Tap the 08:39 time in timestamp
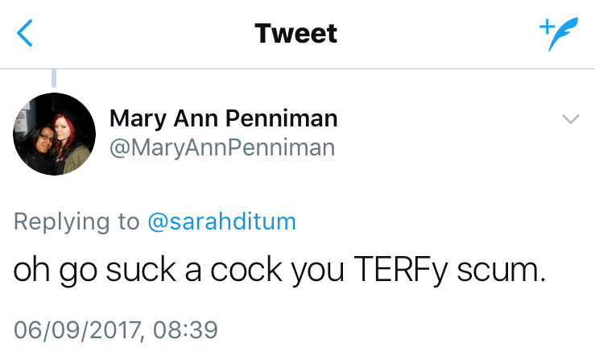This screenshot has width=595, height=364. tap(187, 330)
